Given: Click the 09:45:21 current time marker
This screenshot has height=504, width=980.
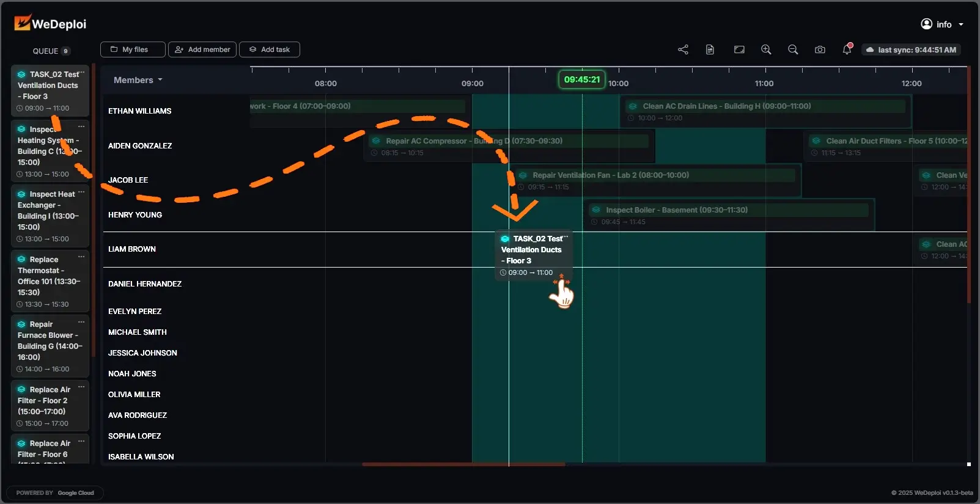Looking at the screenshot, I should 582,79.
